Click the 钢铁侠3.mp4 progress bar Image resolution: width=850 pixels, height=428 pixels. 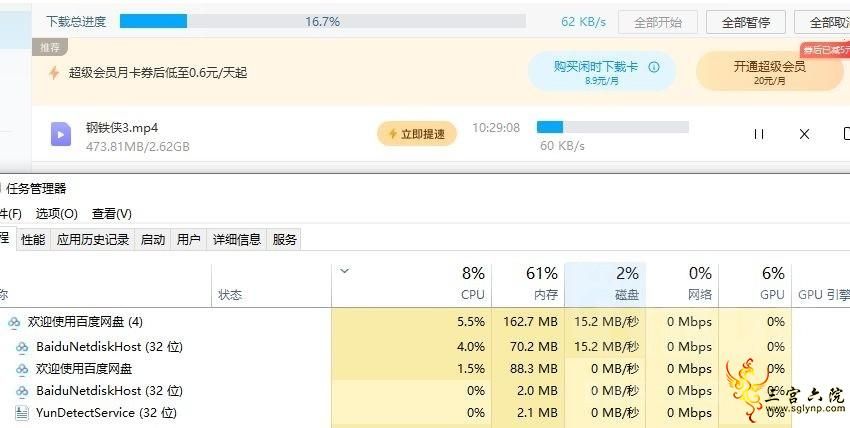613,127
